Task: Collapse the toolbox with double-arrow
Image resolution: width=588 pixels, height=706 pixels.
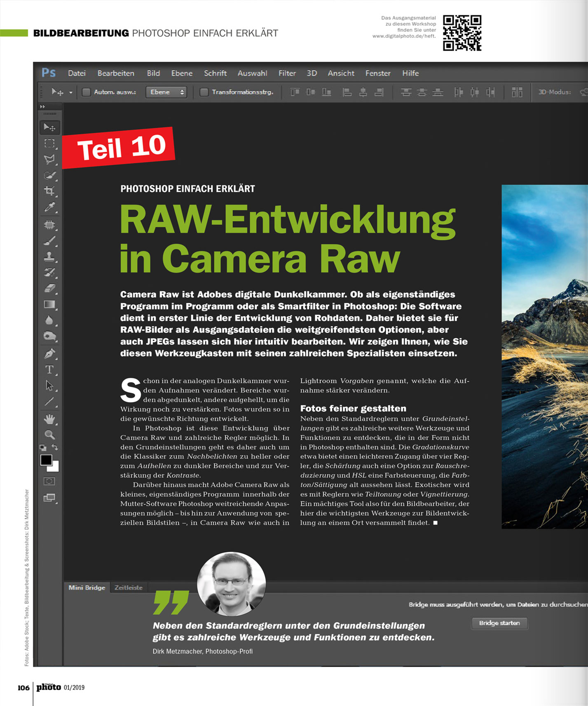Action: [x=42, y=106]
